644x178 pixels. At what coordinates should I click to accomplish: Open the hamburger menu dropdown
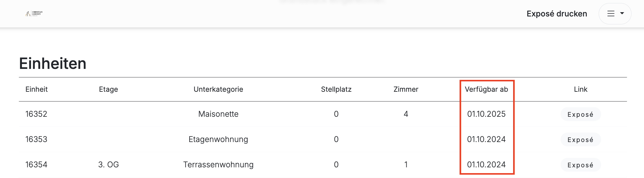(615, 14)
